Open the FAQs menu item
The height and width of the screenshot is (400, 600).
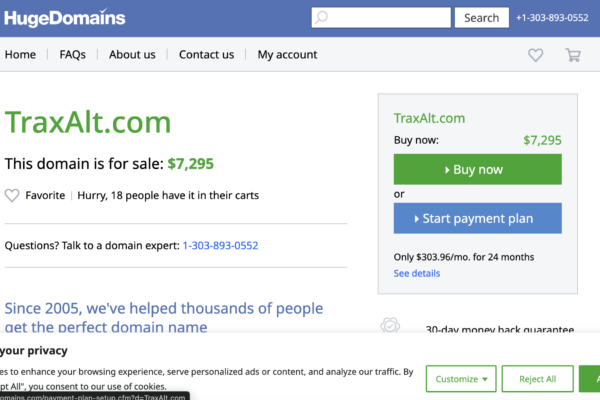pos(72,55)
